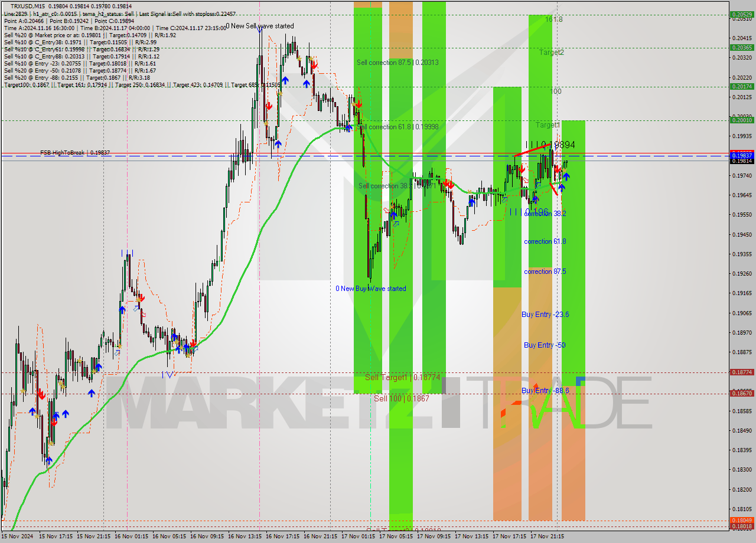This screenshot has height=543, width=756.
Task: Click the 0.18300 price axis value
Action: [741, 470]
